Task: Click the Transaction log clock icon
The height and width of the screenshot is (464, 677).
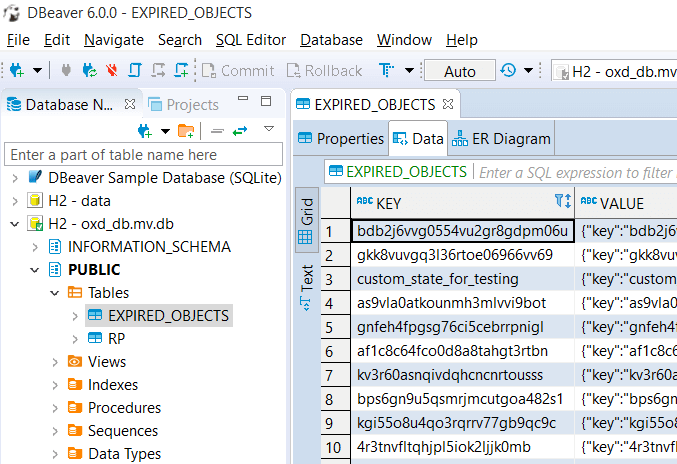Action: click(508, 70)
